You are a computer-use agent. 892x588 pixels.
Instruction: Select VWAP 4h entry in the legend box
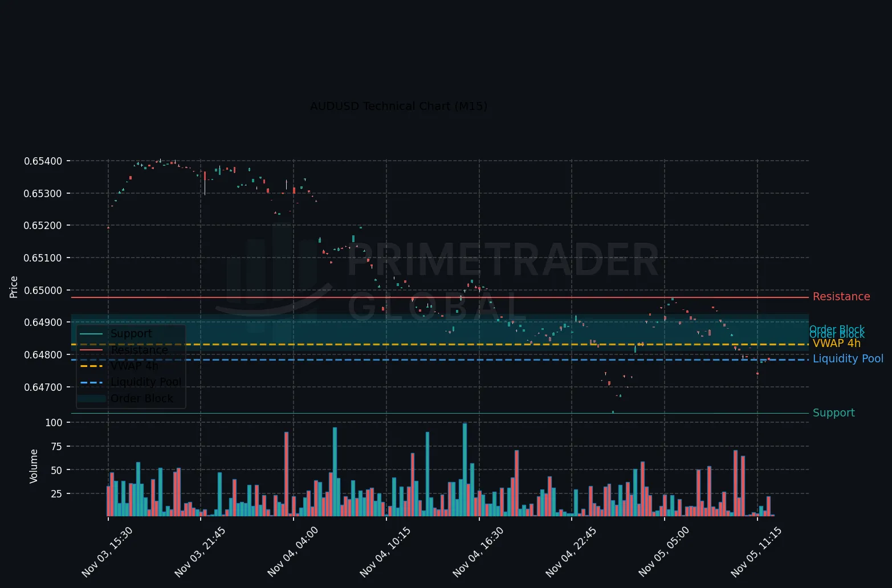coord(135,366)
